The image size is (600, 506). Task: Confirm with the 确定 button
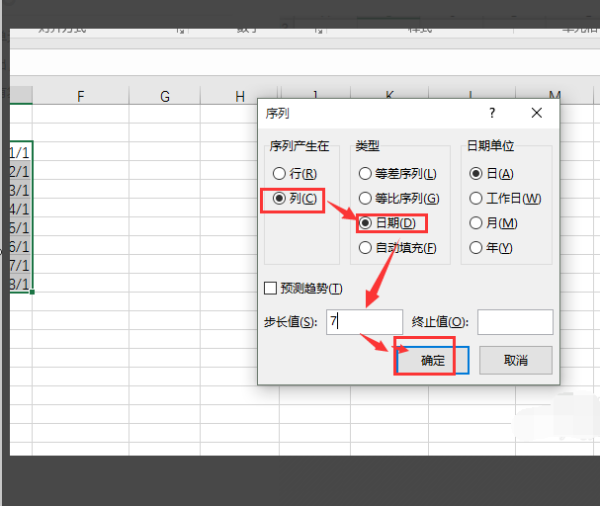433,360
